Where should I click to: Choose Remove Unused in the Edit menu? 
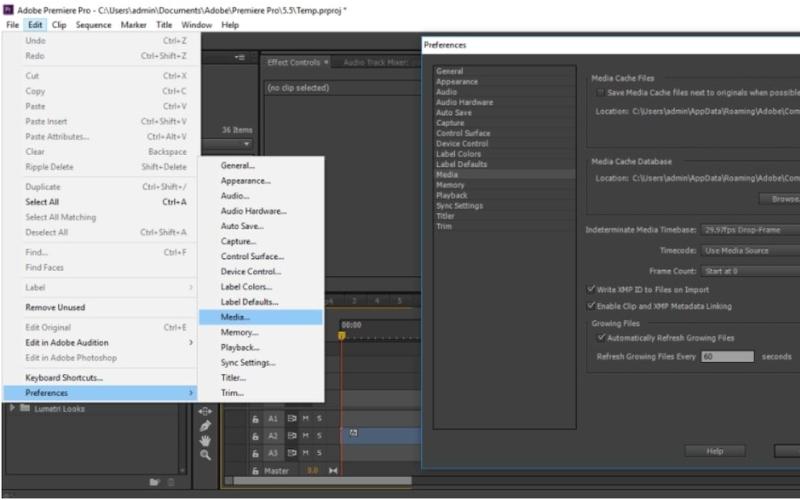[101, 307]
